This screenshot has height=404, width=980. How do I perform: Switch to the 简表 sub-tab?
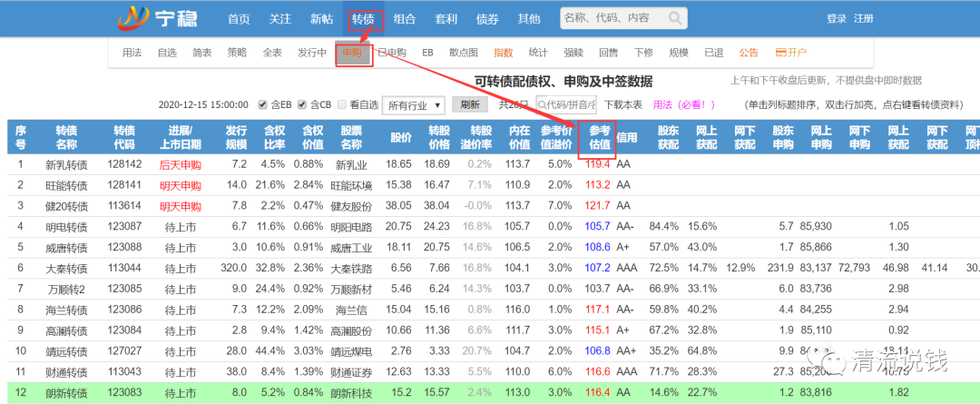[201, 53]
